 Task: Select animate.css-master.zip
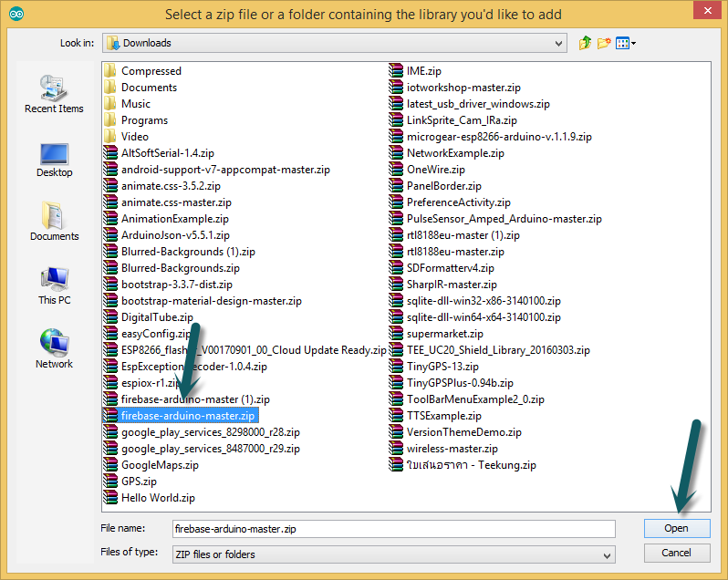click(168, 202)
